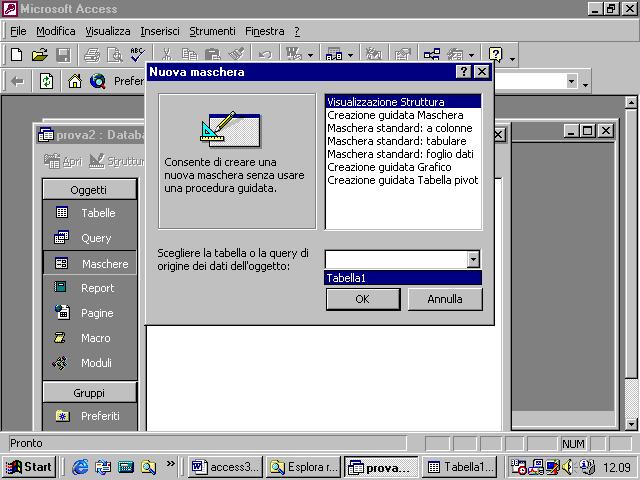The height and width of the screenshot is (480, 640).
Task: Select Visualizzazione Struttura in the list
Action: click(x=403, y=102)
